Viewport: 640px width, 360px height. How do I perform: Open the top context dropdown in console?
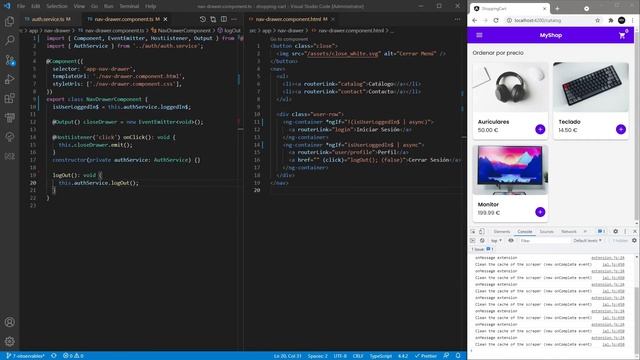pyautogui.click(x=496, y=240)
